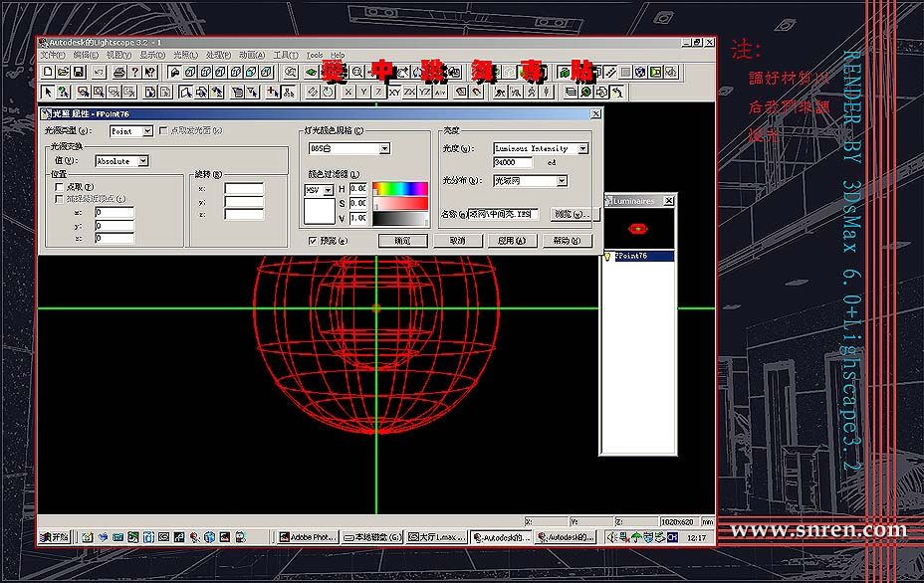Click the New file toolbar icon
This screenshot has height=583, width=924.
[48, 73]
